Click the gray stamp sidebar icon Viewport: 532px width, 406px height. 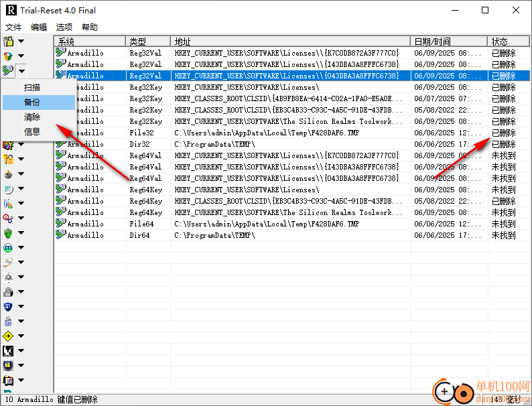point(8,174)
